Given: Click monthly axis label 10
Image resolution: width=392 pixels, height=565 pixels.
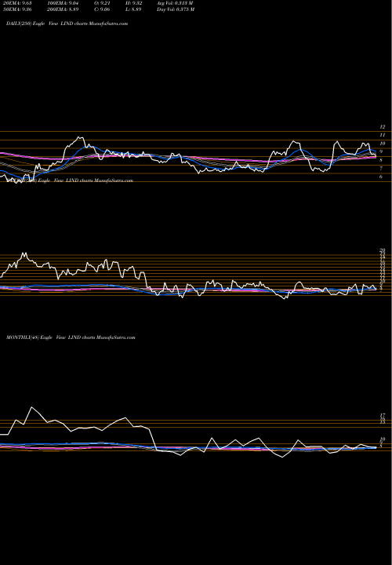Looking at the screenshot, I should point(383,439).
